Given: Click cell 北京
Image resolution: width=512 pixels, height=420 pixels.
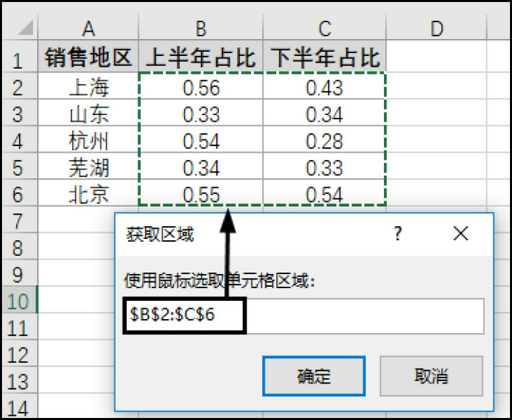Looking at the screenshot, I should [x=88, y=193].
